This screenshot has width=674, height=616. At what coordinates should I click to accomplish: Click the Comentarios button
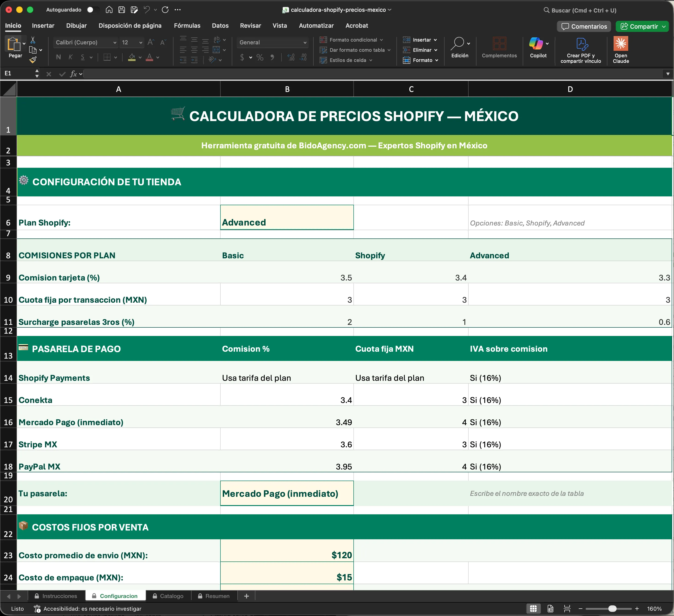583,26
